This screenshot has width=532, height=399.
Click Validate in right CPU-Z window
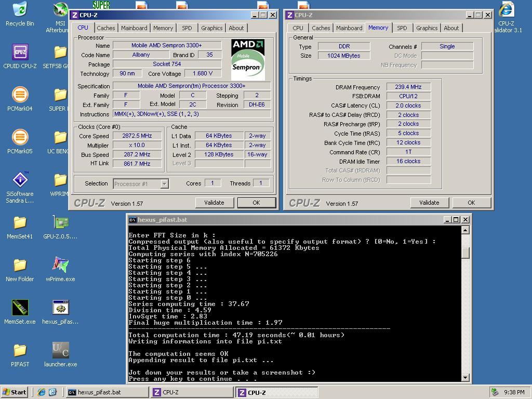click(430, 203)
